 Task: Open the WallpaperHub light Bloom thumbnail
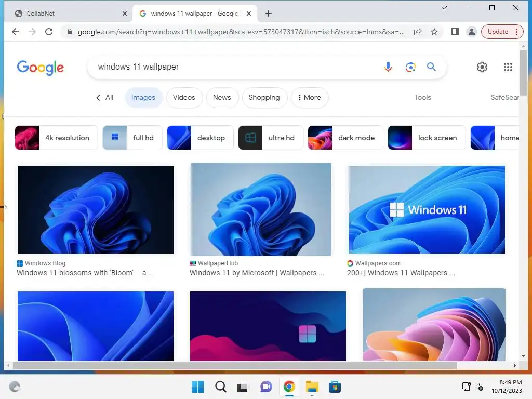coord(261,209)
